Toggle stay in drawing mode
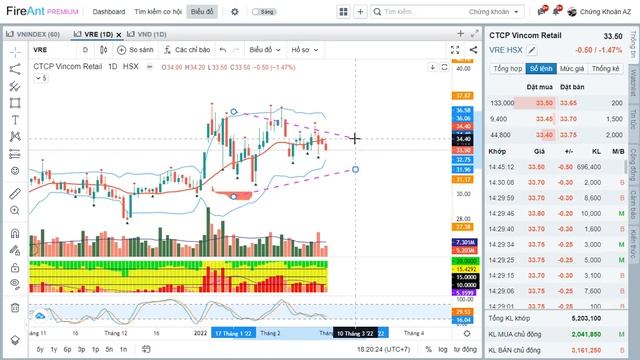 coord(15,250)
